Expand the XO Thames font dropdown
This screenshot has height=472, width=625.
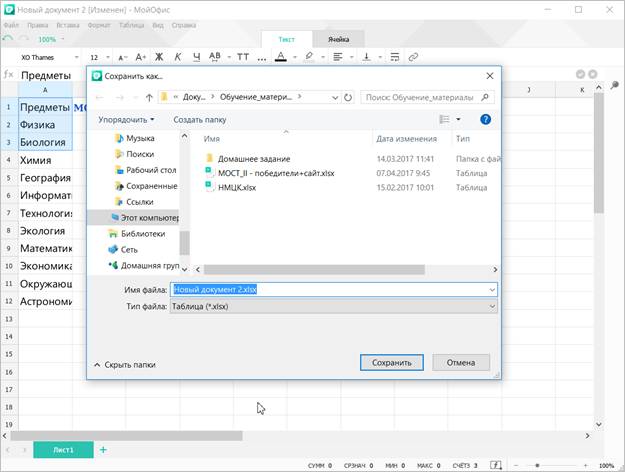(x=46, y=57)
